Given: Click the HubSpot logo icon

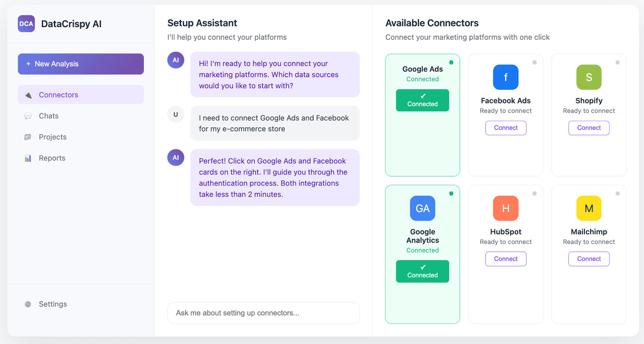Looking at the screenshot, I should pyautogui.click(x=505, y=208).
